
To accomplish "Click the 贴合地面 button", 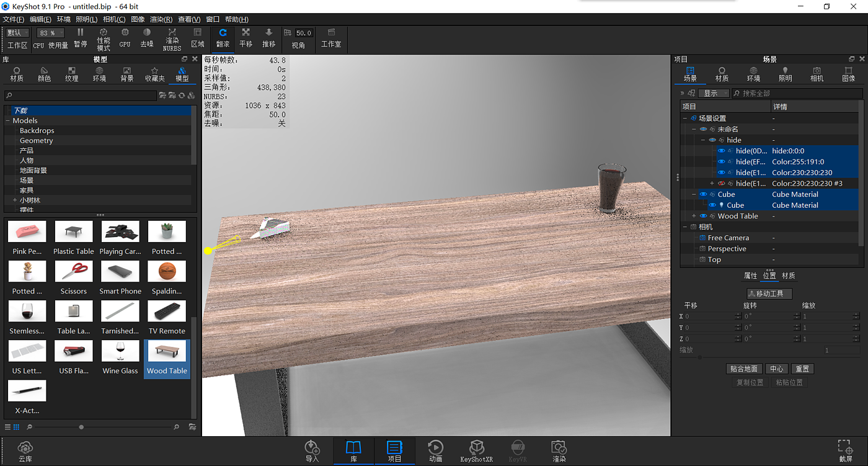I will [x=743, y=369].
